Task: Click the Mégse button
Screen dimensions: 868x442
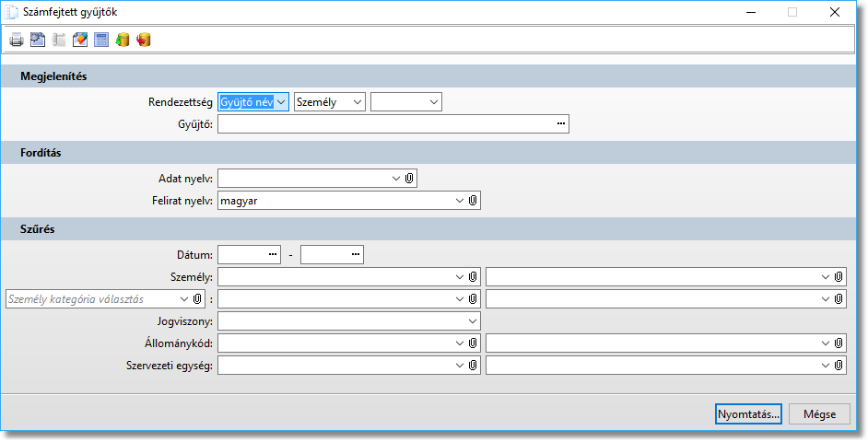Action: (818, 414)
